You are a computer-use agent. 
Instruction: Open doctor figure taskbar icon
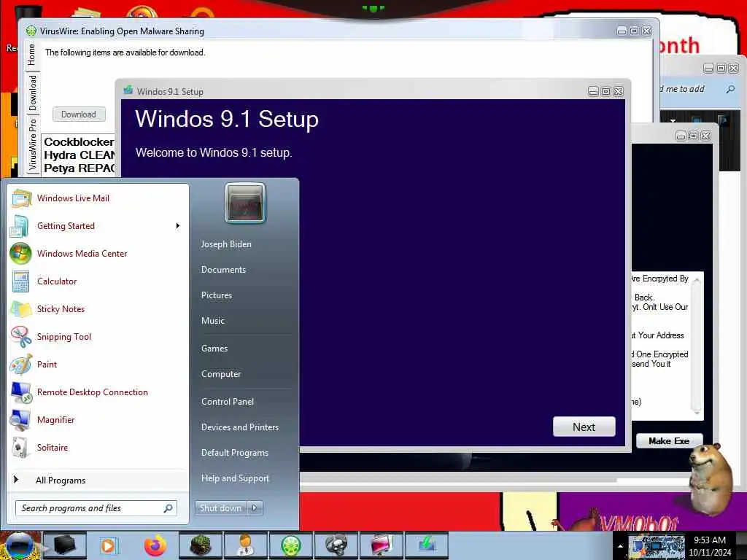(245, 545)
